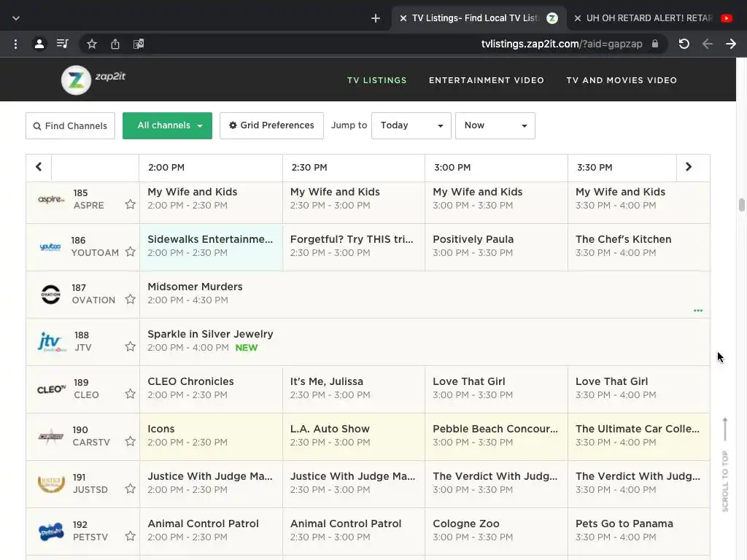Screen dimensions: 747x560
Task: Open ENTERTAINMENT VIDEO nav item
Action: (x=487, y=80)
